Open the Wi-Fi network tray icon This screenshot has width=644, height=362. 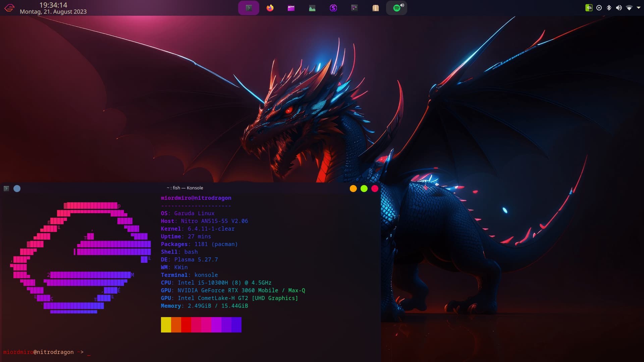(x=629, y=8)
